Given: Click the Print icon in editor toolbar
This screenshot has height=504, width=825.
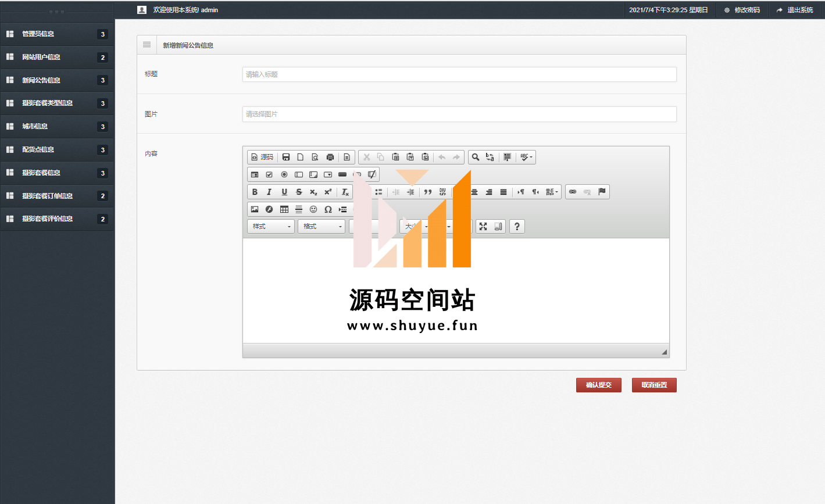Looking at the screenshot, I should [330, 157].
